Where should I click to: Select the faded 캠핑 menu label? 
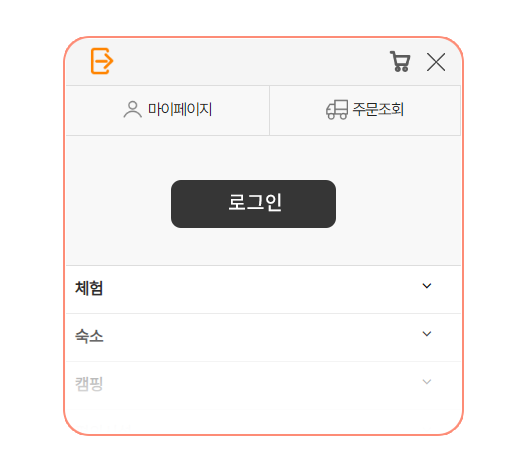pos(89,384)
